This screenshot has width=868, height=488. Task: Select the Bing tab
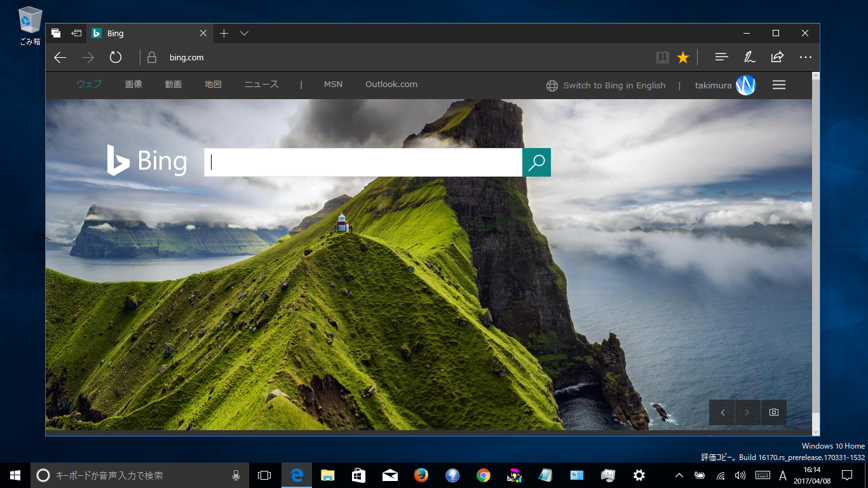(x=149, y=33)
